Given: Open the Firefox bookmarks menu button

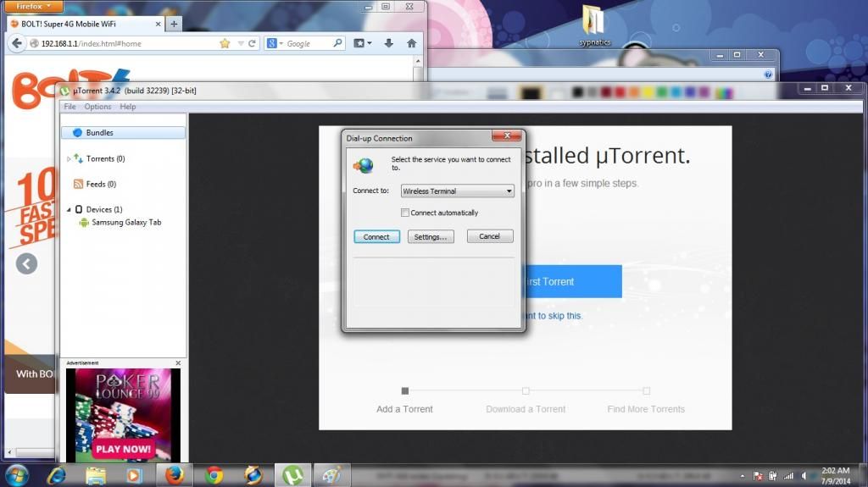Looking at the screenshot, I should (362, 43).
